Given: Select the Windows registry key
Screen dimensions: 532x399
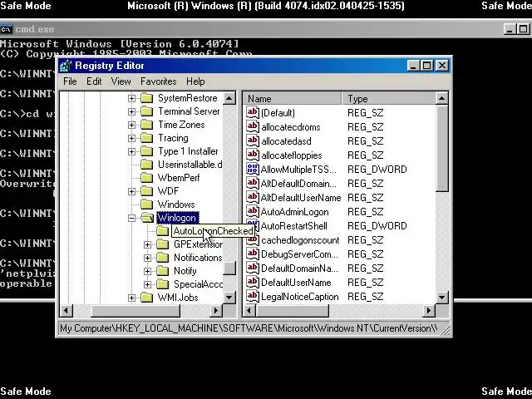Looking at the screenshot, I should 176,204.
